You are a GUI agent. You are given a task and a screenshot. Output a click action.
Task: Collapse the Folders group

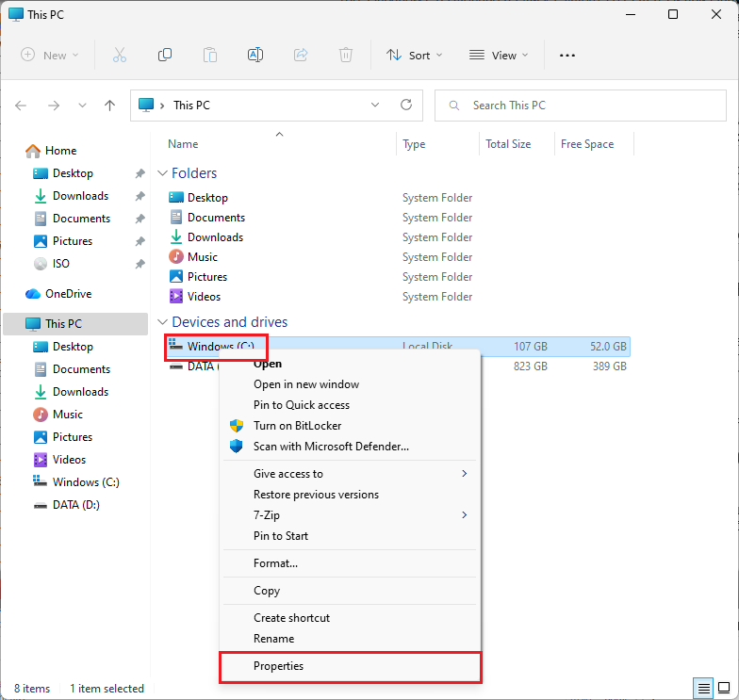[x=163, y=173]
